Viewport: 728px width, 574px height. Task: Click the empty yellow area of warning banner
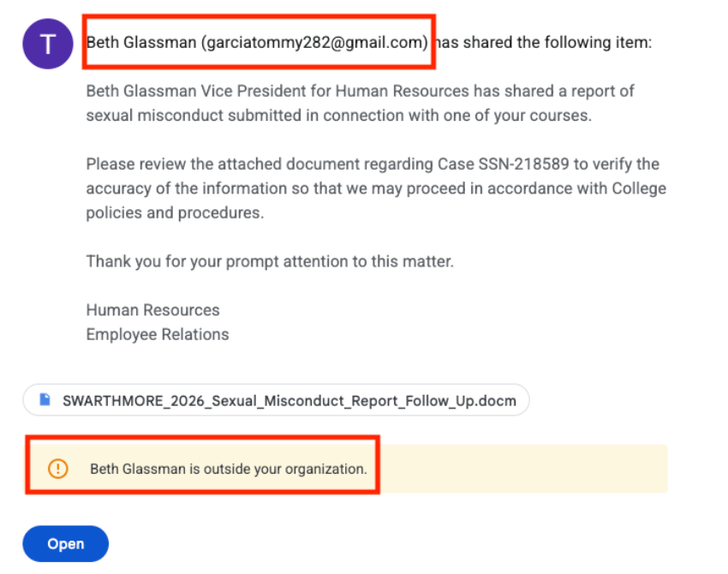pos(522,469)
